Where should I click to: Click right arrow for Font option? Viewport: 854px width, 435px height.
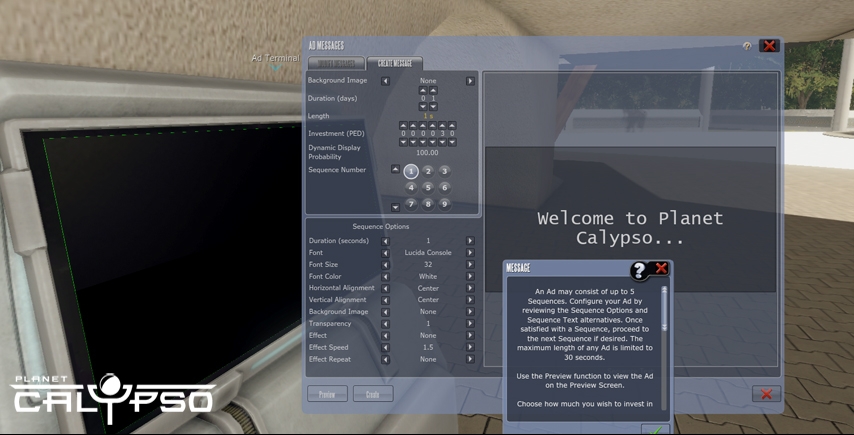point(470,253)
